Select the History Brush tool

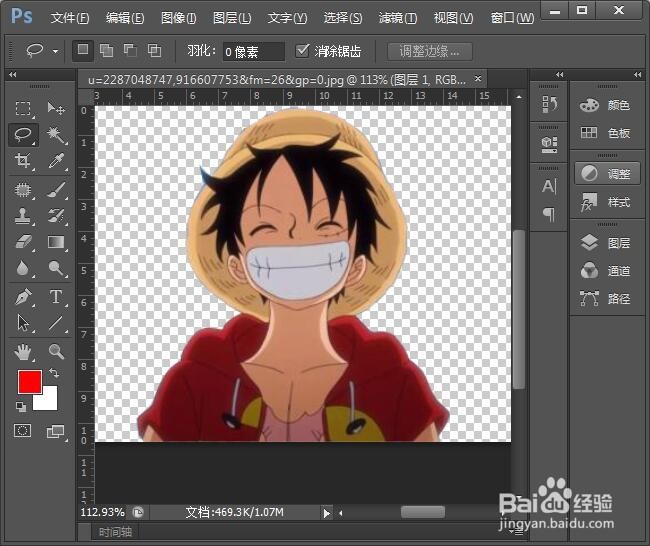[56, 216]
